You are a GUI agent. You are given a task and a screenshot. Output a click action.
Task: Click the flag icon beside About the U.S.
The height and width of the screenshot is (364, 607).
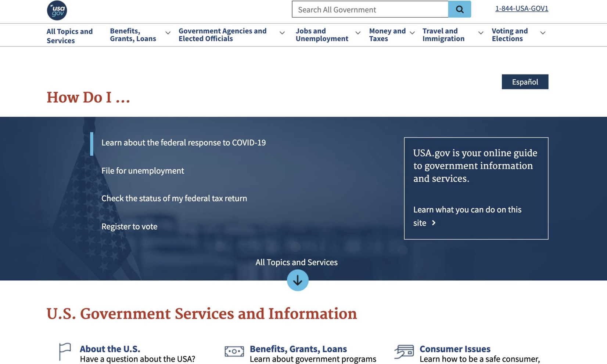coord(65,352)
